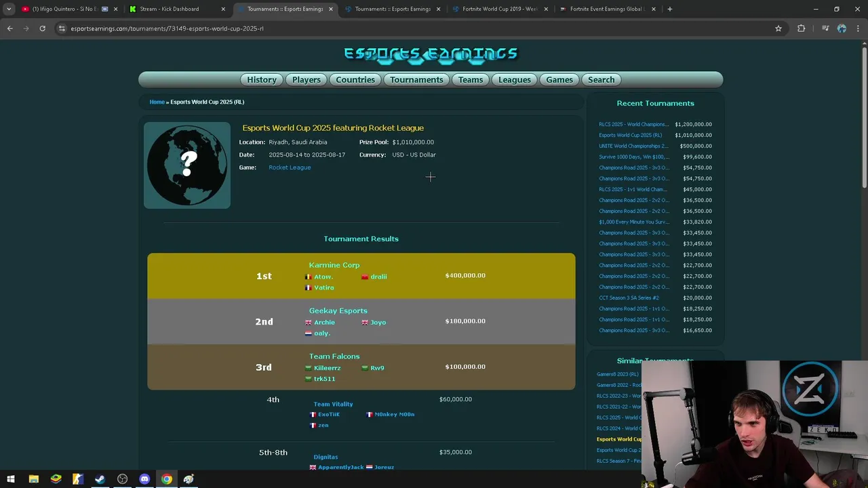Open player Atow. with the Belgian flag

[x=323, y=277]
